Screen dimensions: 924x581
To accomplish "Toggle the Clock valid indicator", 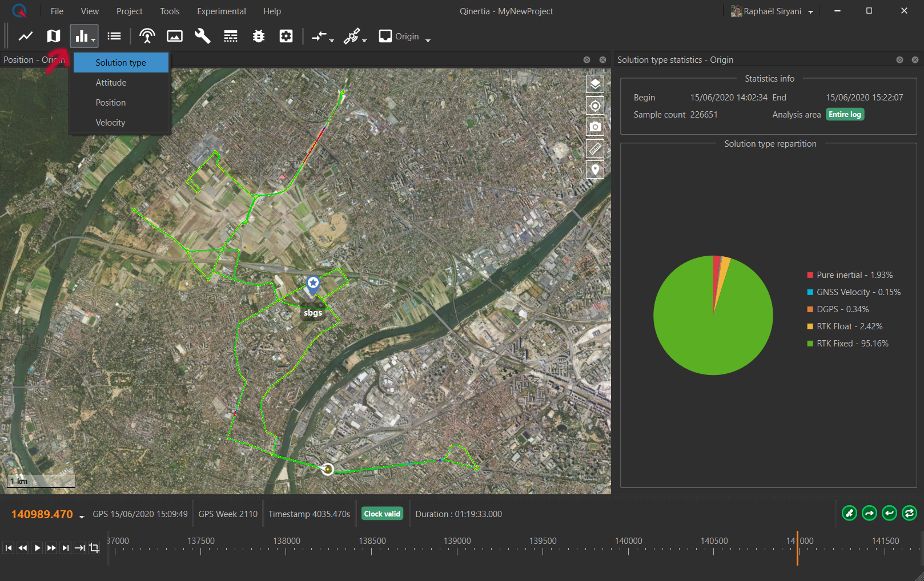I will coord(382,514).
